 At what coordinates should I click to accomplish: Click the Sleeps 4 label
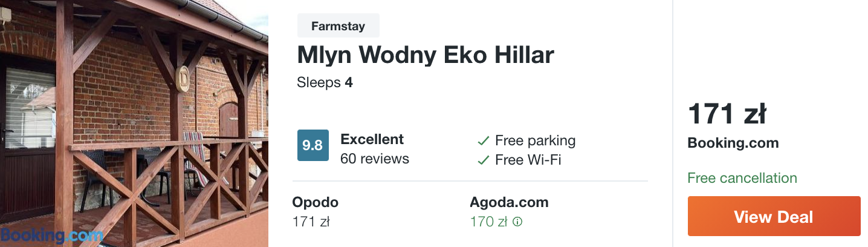pos(325,82)
